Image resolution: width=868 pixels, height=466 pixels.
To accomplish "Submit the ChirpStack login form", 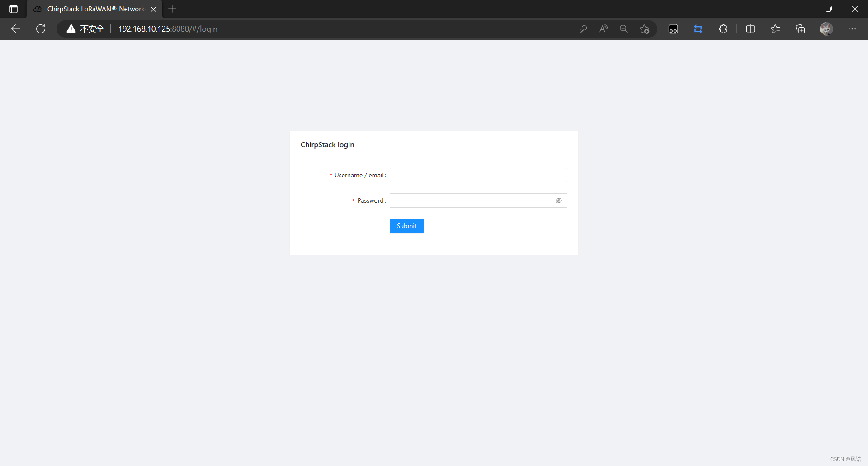I will (x=406, y=226).
